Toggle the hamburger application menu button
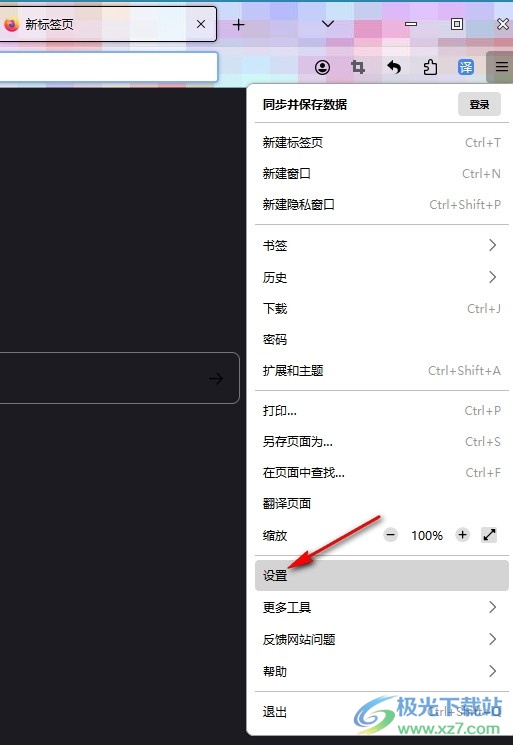 click(501, 67)
